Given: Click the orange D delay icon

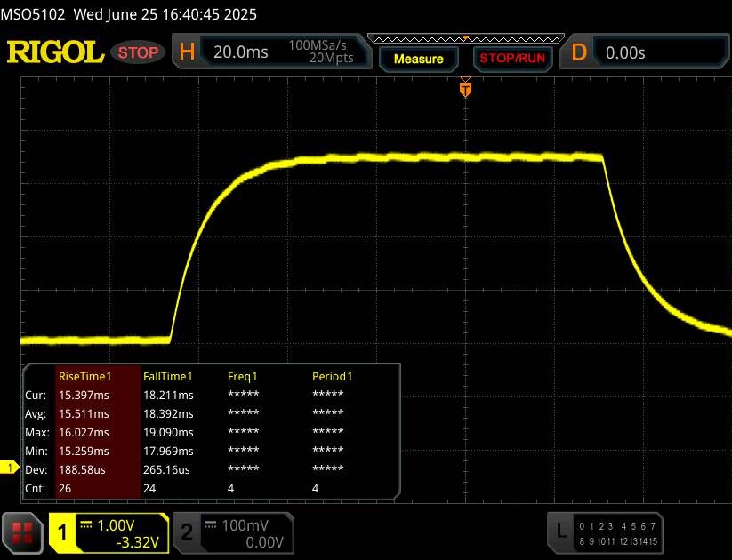Looking at the screenshot, I should tap(579, 52).
